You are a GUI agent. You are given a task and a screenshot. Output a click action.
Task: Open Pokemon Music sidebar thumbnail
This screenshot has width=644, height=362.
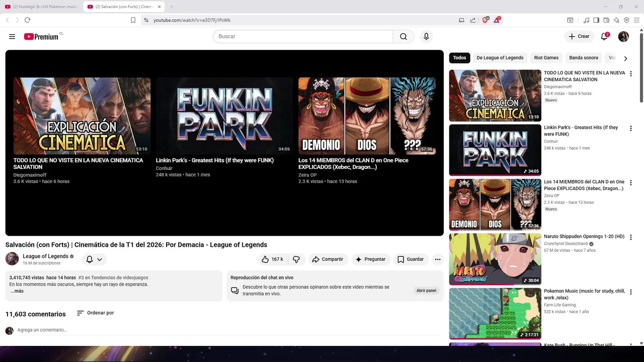(495, 314)
